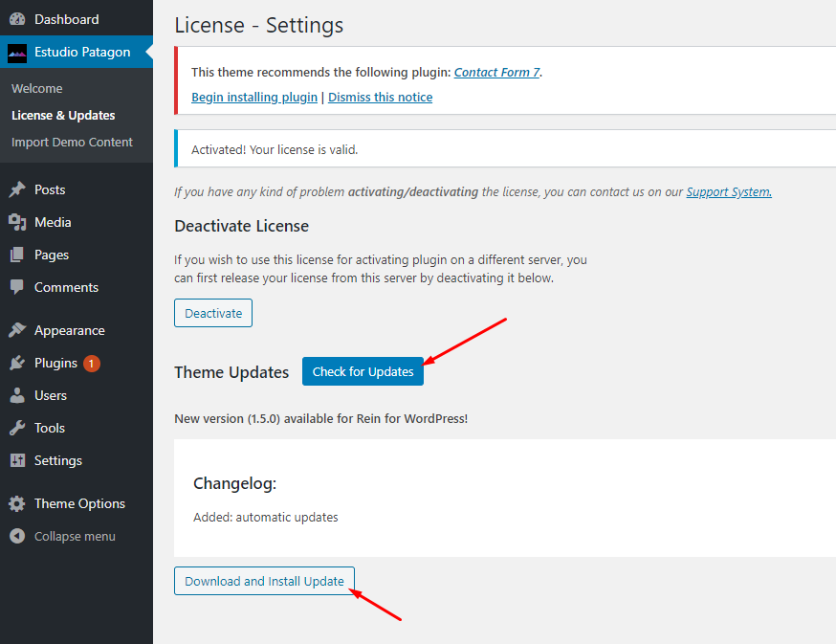This screenshot has width=836, height=644.
Task: Open the Support System link
Action: coord(729,191)
